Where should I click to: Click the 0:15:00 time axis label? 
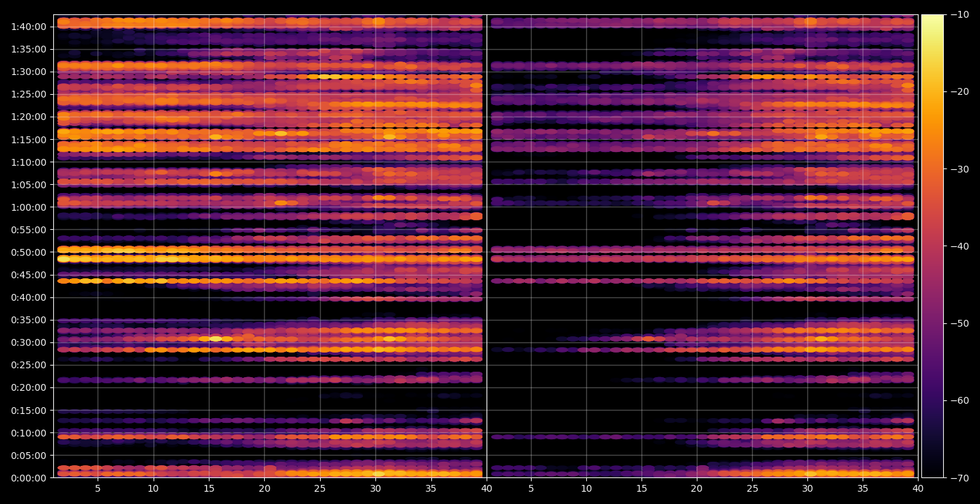coord(29,411)
